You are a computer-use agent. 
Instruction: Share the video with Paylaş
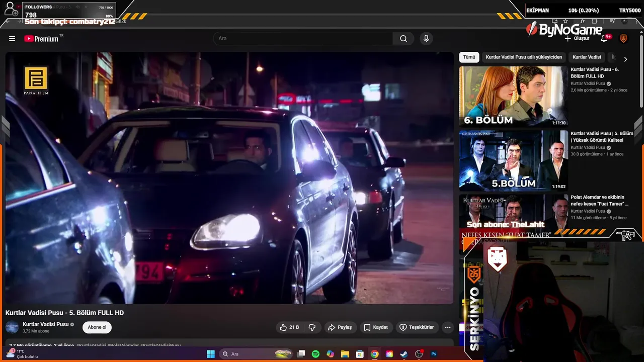pyautogui.click(x=340, y=327)
